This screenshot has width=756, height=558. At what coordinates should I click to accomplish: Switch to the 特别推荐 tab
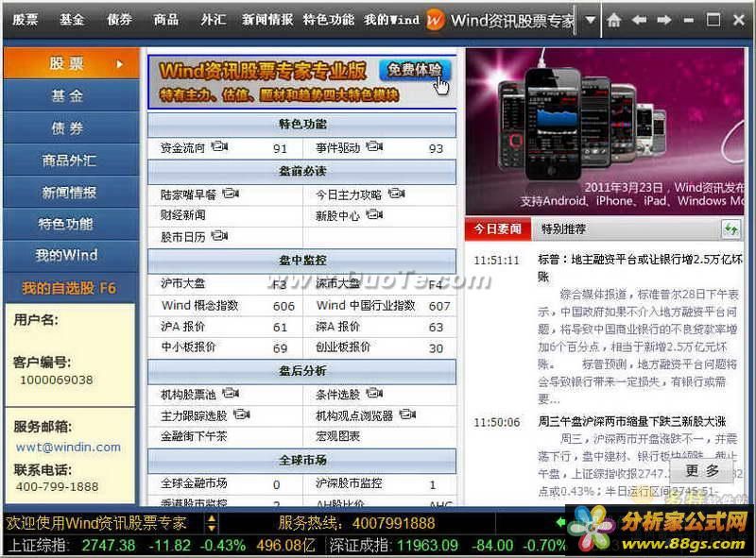tap(563, 228)
